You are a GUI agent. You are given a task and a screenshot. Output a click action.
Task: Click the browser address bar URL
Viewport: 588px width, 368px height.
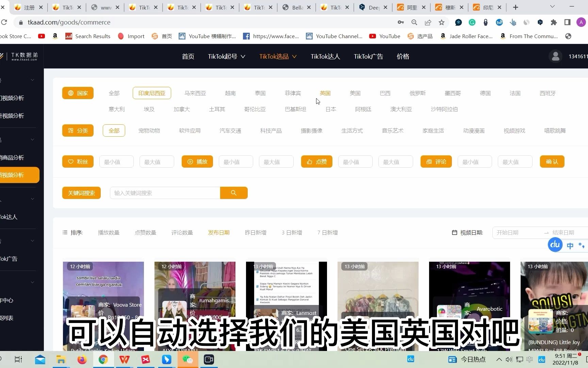click(x=69, y=22)
